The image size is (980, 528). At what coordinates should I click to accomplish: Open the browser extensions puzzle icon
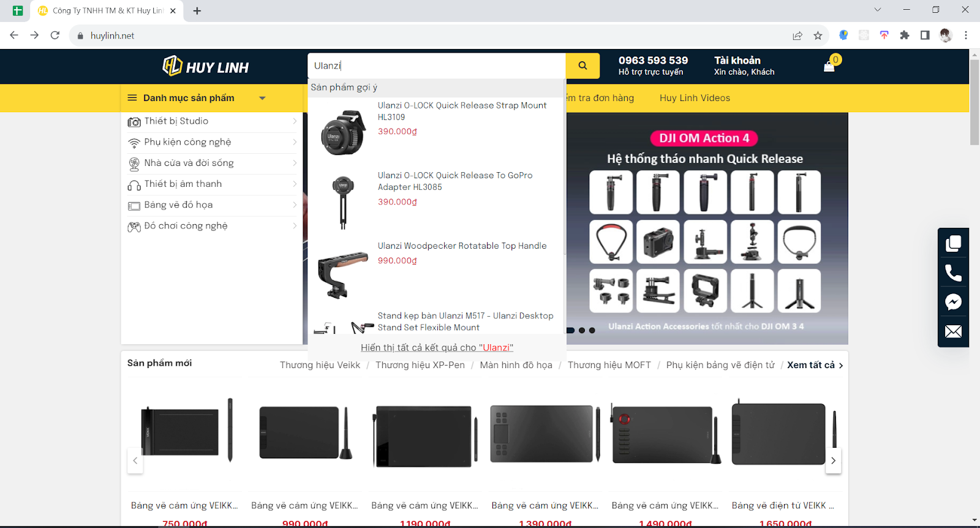click(x=905, y=36)
